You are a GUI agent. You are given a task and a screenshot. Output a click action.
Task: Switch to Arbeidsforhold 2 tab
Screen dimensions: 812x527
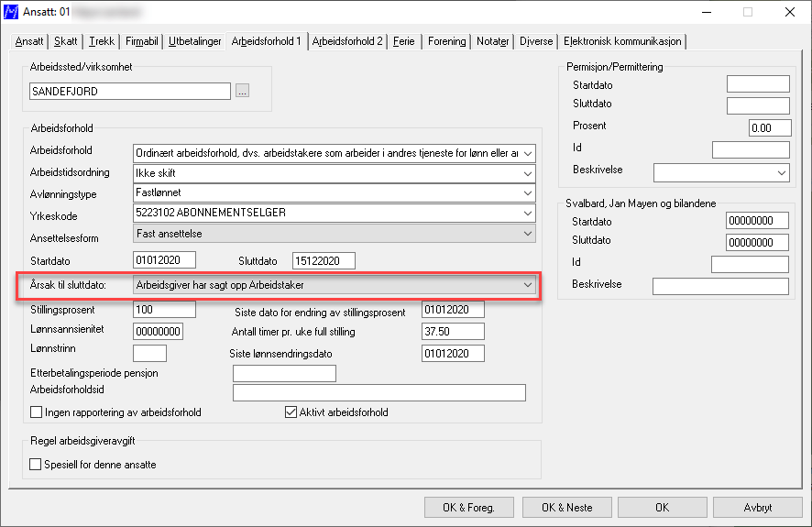pos(347,41)
